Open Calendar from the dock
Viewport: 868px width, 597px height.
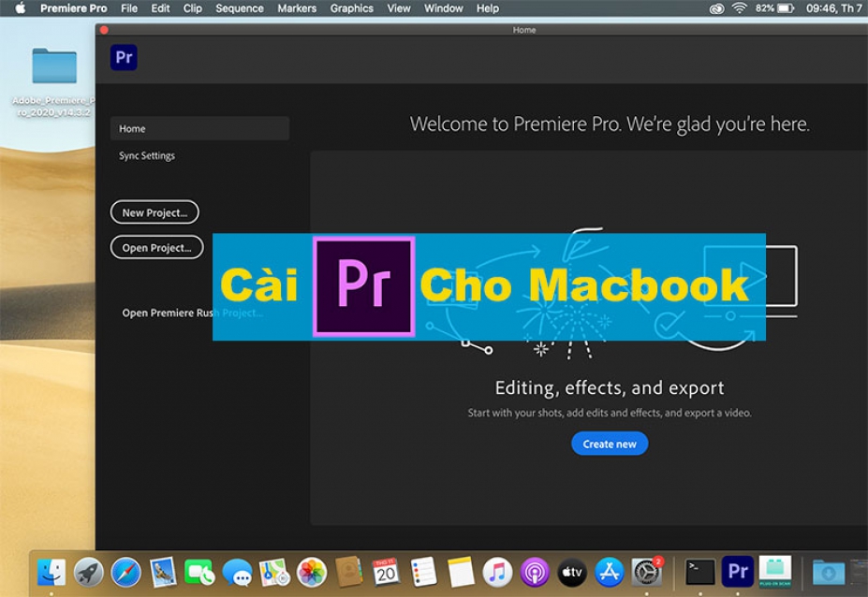pos(386,572)
